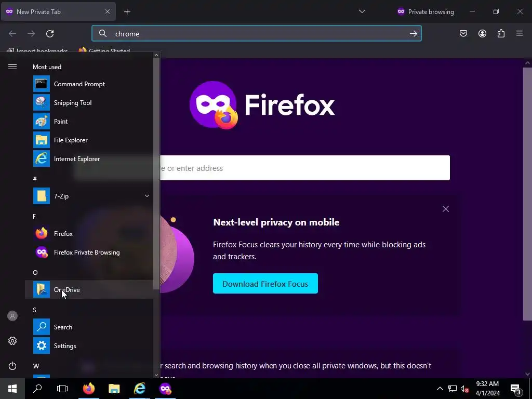Click the F section letter header
532x399 pixels.
click(x=34, y=217)
